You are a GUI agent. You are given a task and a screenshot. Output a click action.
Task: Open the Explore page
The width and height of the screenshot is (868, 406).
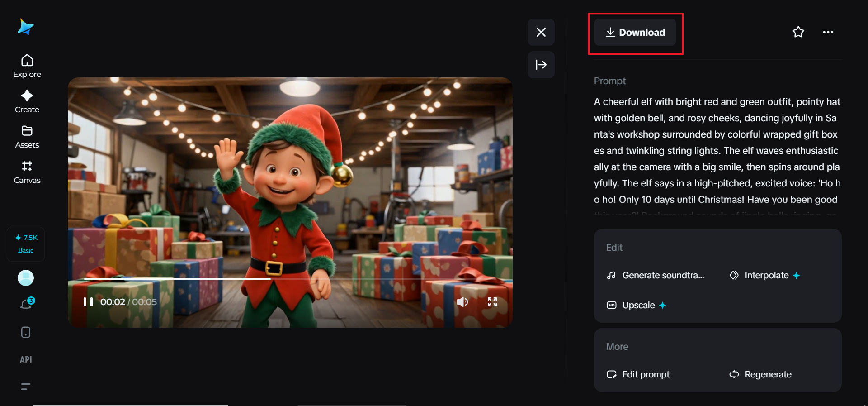pos(27,66)
